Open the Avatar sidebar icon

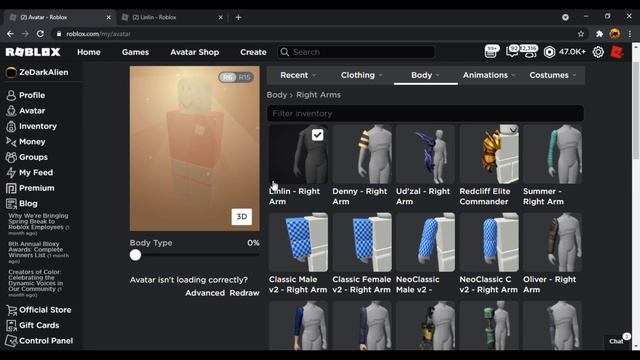(x=11, y=111)
